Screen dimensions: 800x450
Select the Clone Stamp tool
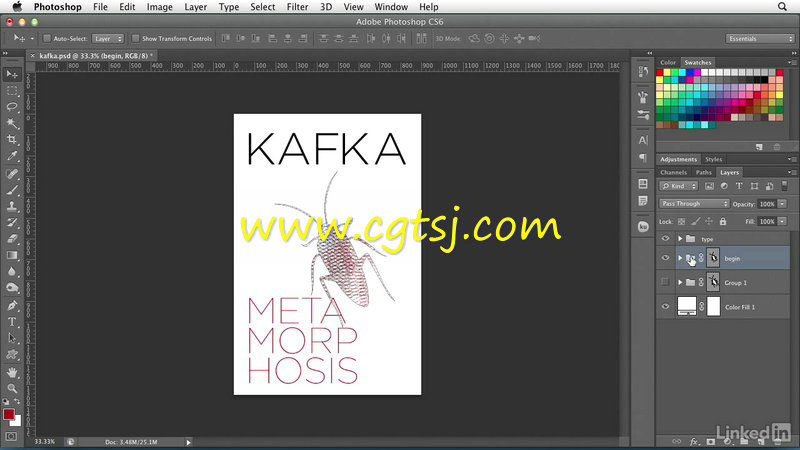click(x=11, y=206)
